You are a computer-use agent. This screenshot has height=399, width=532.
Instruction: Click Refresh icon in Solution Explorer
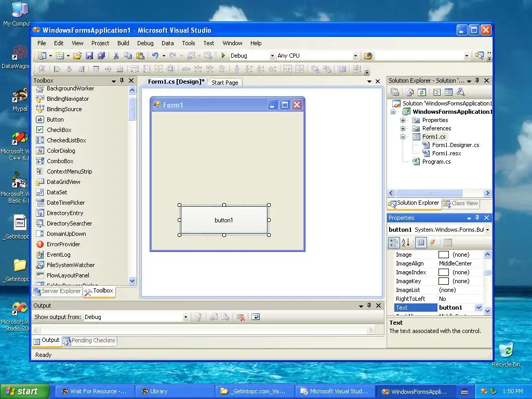(422, 92)
